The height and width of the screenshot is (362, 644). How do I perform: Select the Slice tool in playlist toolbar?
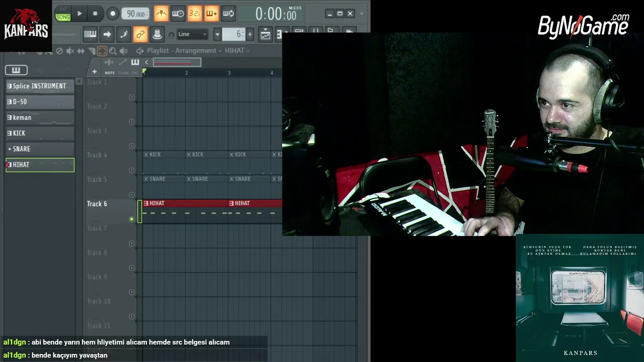point(92,51)
